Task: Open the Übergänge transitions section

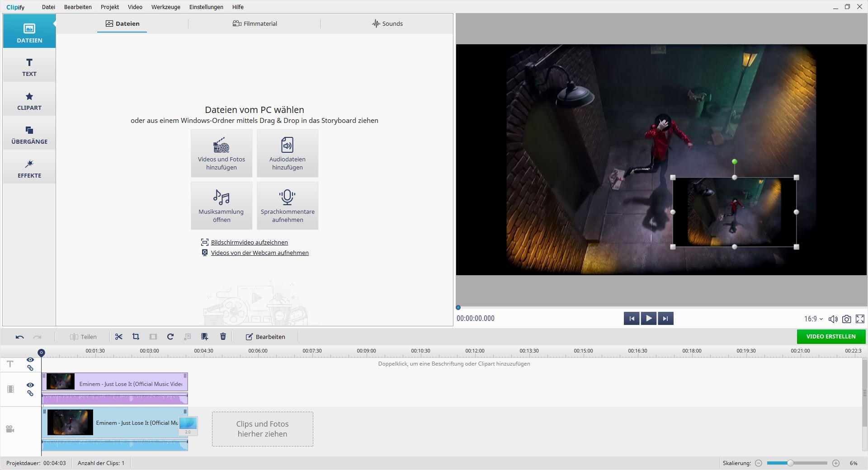Action: point(29,135)
